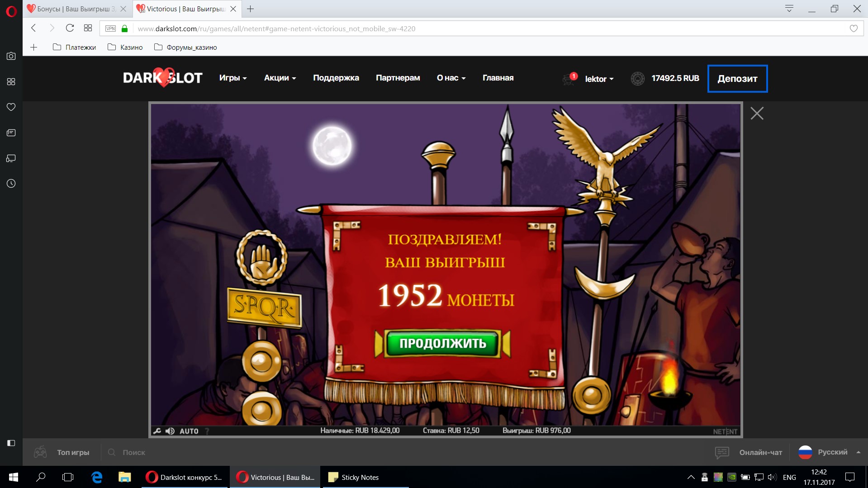Open the Партнерам page
868x488 pixels.
coord(398,78)
